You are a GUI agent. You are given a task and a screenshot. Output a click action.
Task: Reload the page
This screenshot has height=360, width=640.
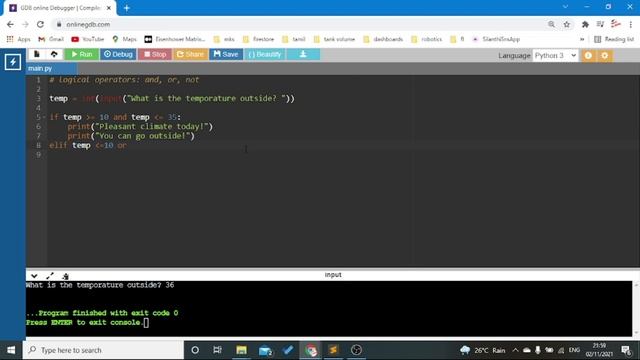tap(40, 24)
